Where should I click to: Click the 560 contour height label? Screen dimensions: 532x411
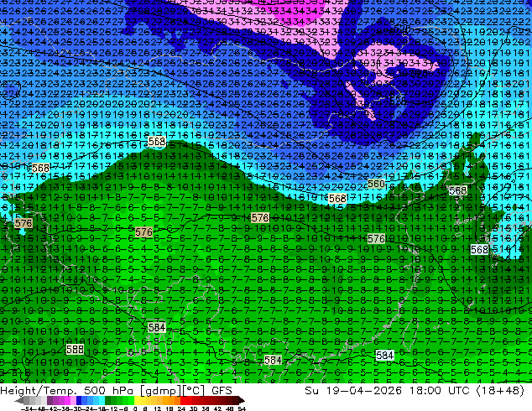click(376, 184)
